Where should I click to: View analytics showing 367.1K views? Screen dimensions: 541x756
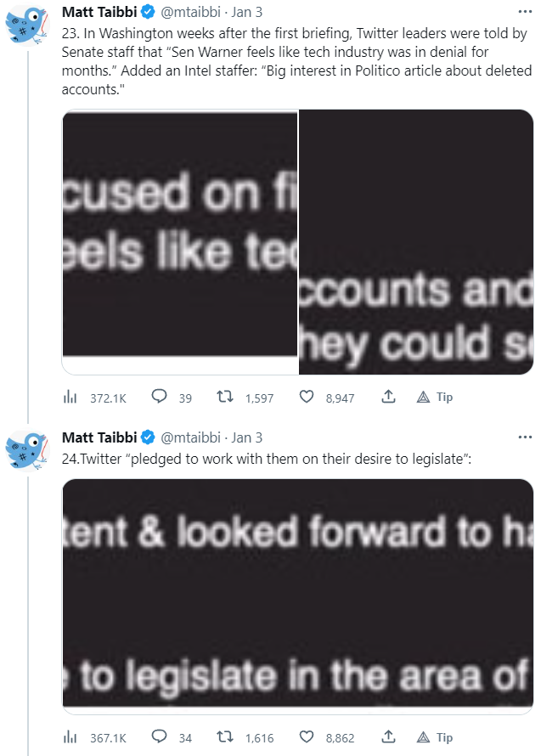(70, 737)
